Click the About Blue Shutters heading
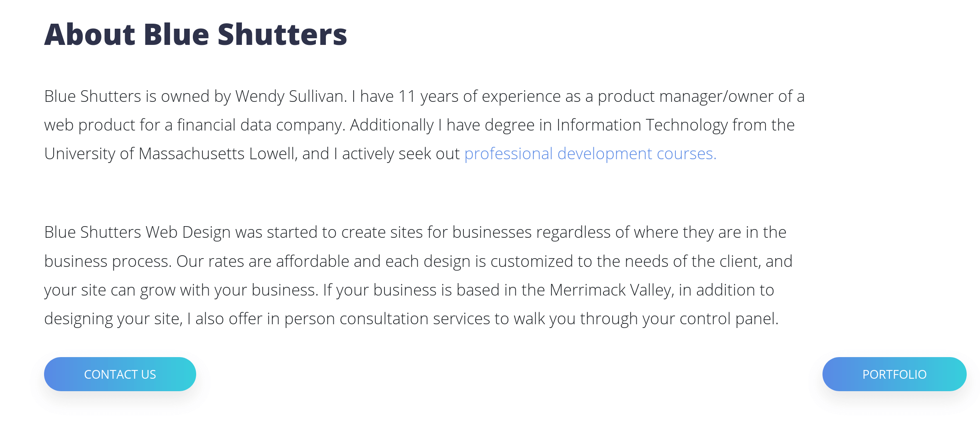 [195, 34]
